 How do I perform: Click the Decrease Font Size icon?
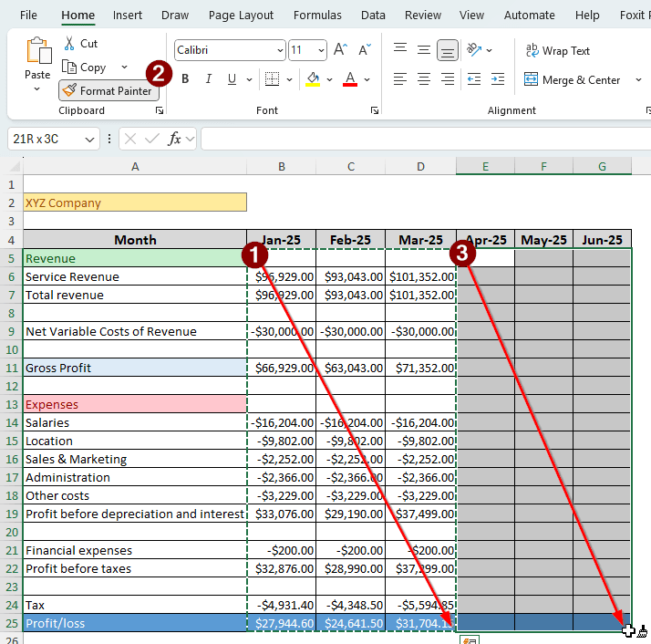point(364,50)
